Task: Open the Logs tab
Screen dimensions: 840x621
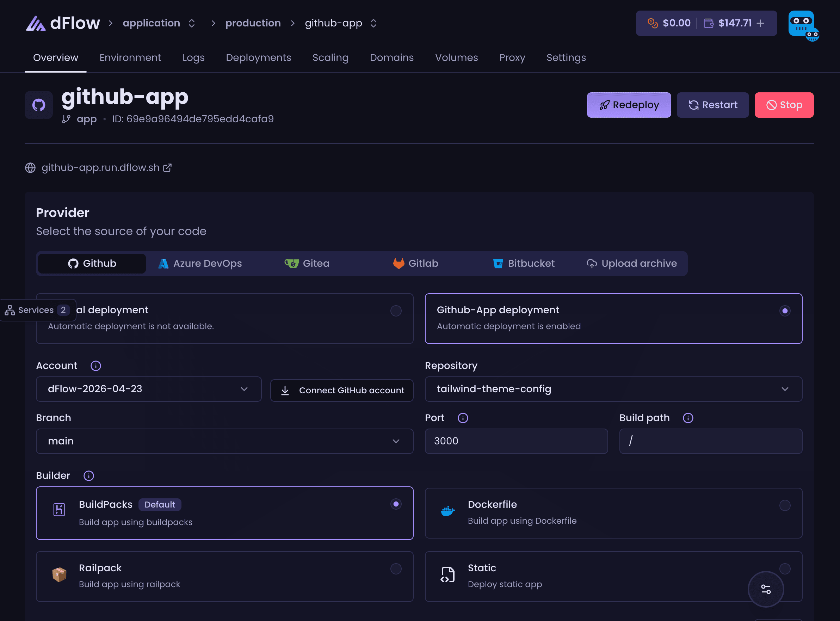Action: point(193,57)
